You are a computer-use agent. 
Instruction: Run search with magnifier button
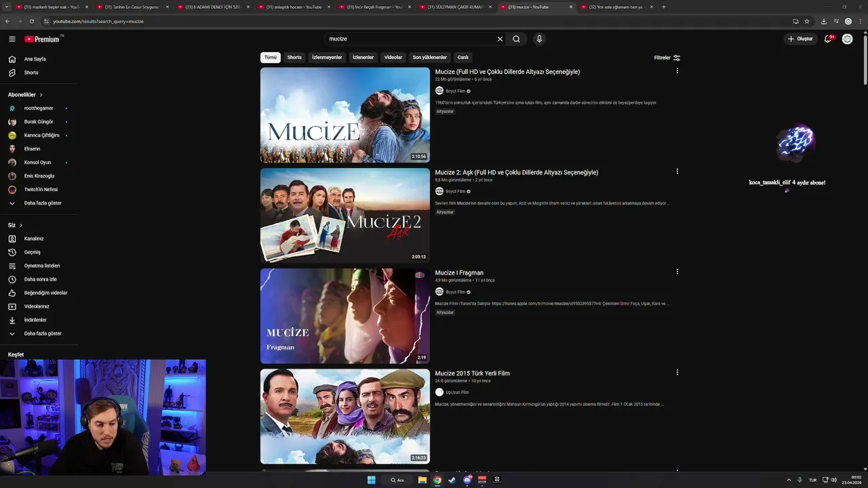pyautogui.click(x=516, y=39)
